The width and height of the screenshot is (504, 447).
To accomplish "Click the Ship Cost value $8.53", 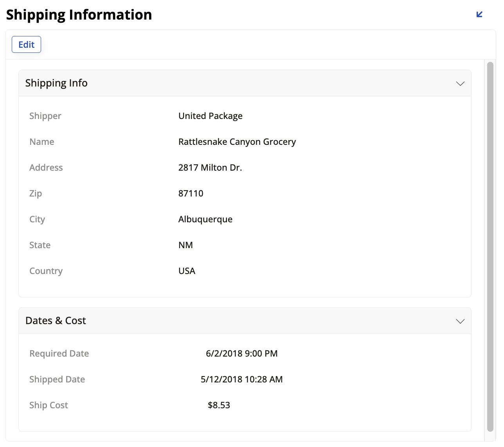I will pyautogui.click(x=219, y=405).
